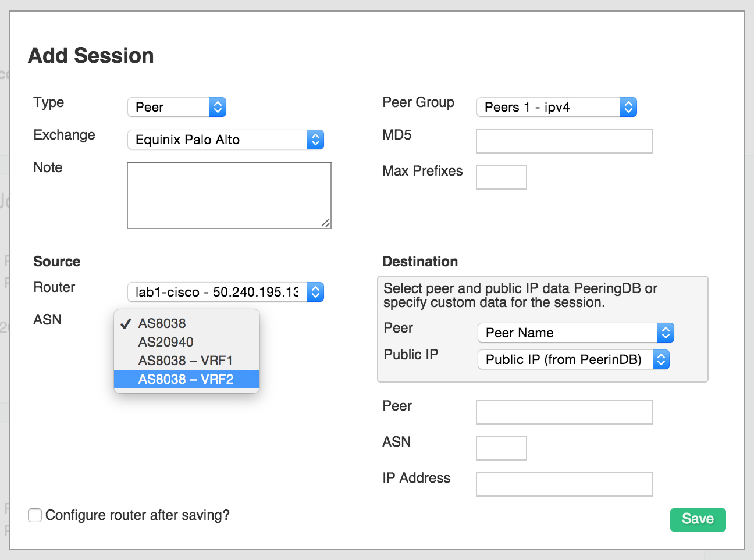Image resolution: width=754 pixels, height=560 pixels.
Task: Click the destination ASN input field
Action: 501,448
